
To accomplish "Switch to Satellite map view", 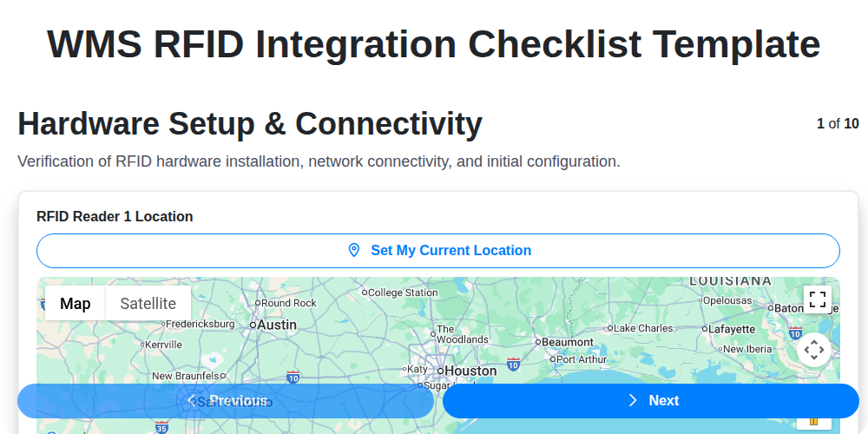I will 148,303.
